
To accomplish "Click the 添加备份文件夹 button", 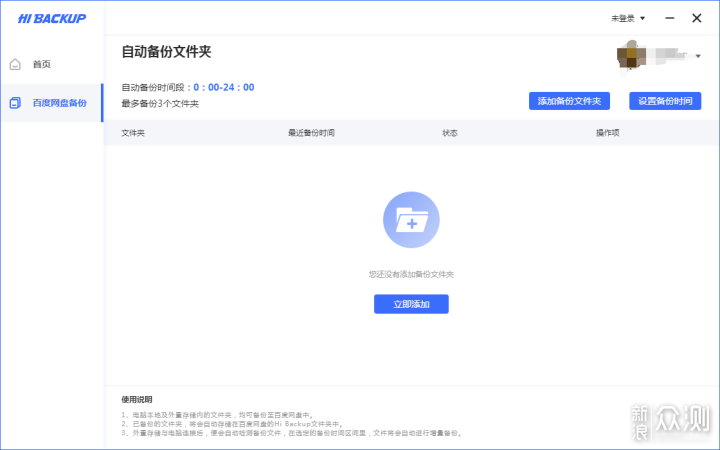I will click(x=569, y=101).
